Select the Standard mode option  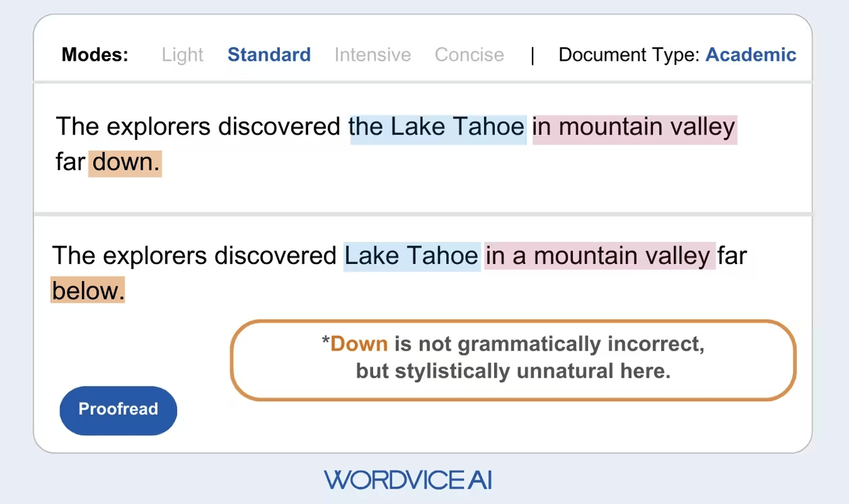(x=269, y=55)
